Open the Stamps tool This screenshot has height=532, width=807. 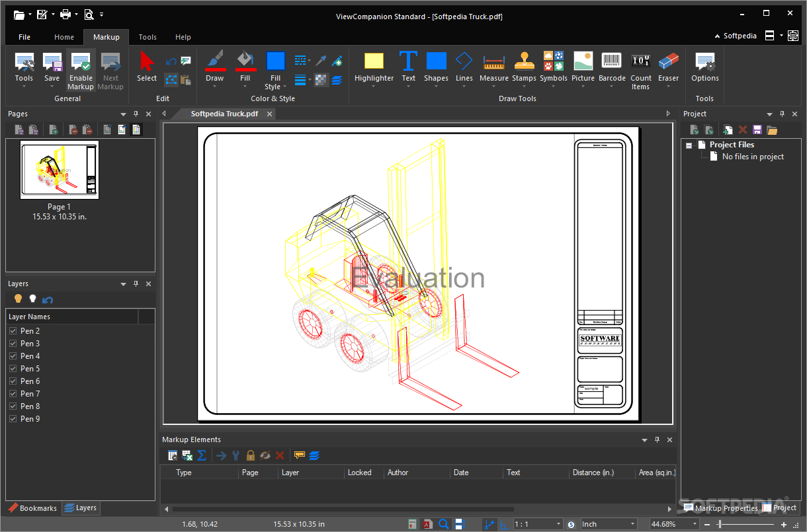[x=524, y=69]
